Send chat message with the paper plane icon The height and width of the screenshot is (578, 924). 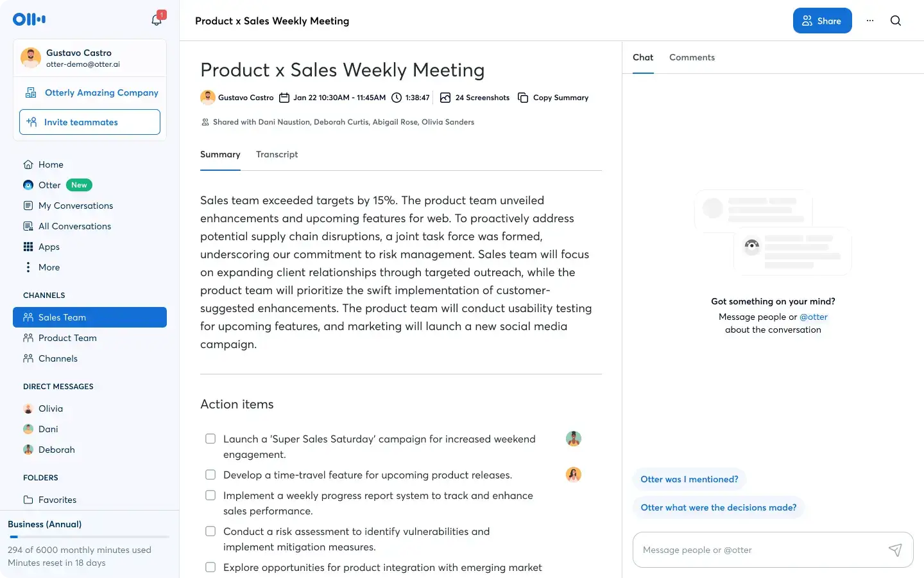pos(896,550)
